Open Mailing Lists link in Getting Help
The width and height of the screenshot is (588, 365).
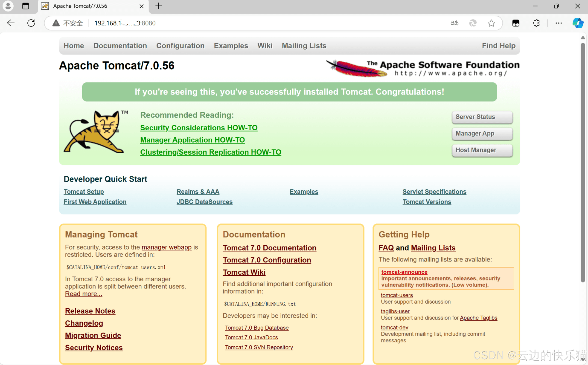click(433, 248)
